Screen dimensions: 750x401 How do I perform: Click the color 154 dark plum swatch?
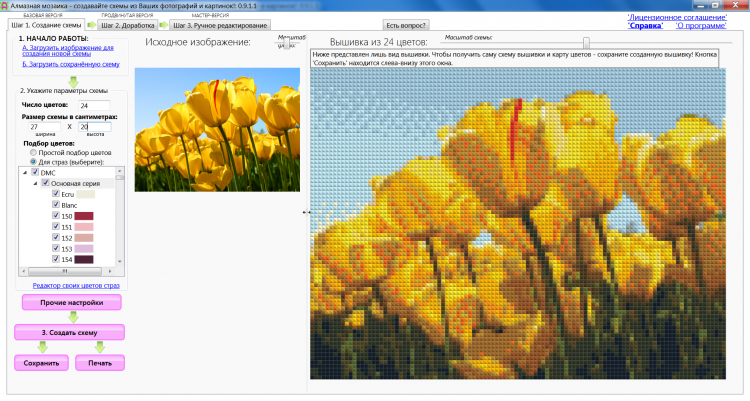[x=84, y=260]
